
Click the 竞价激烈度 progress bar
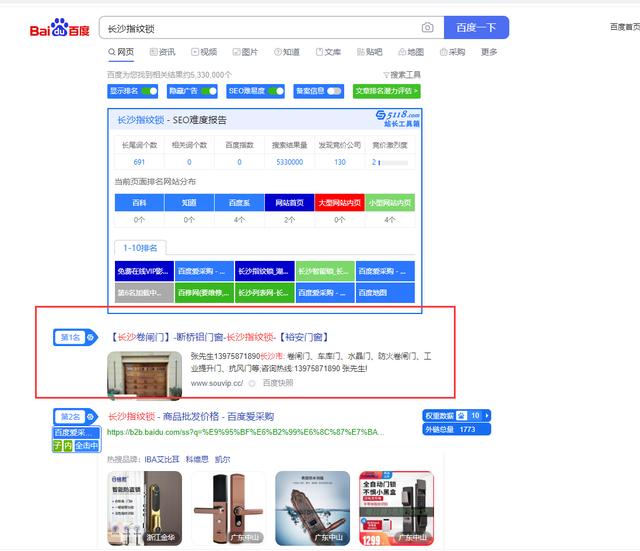tap(393, 162)
